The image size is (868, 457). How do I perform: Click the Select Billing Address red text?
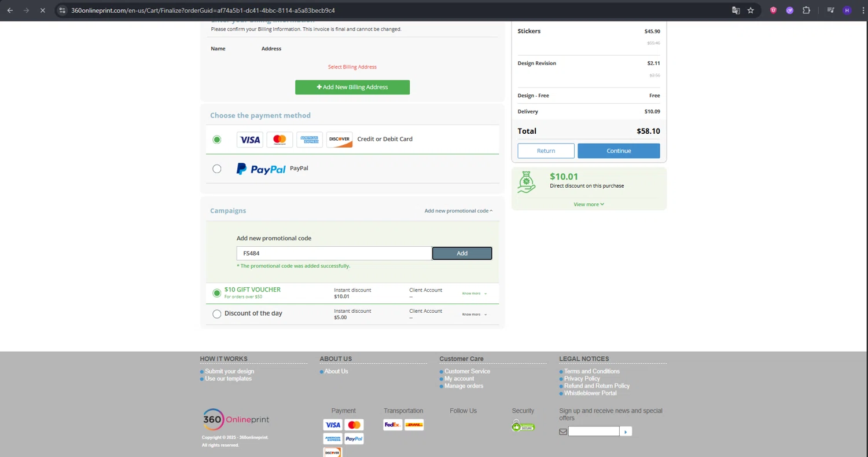pyautogui.click(x=352, y=67)
